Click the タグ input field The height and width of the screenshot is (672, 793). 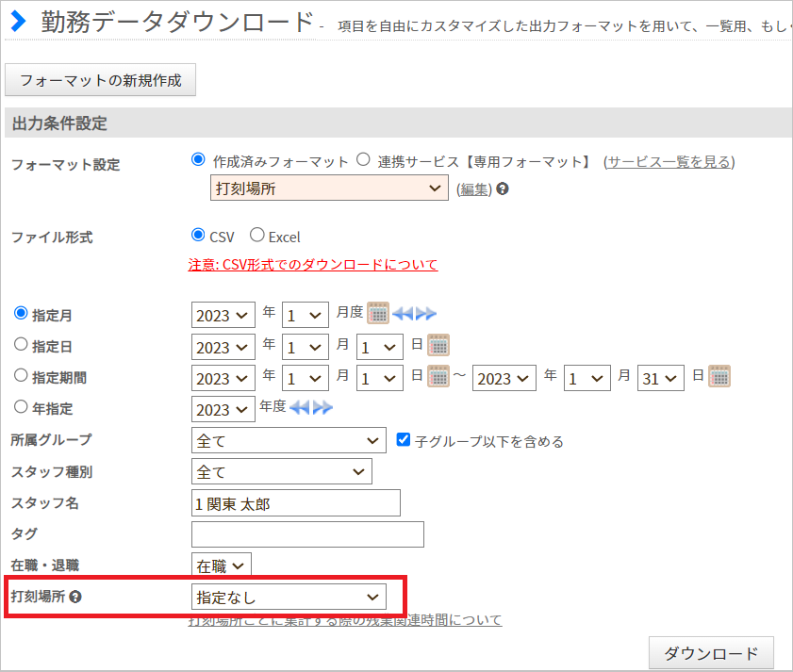click(x=307, y=534)
